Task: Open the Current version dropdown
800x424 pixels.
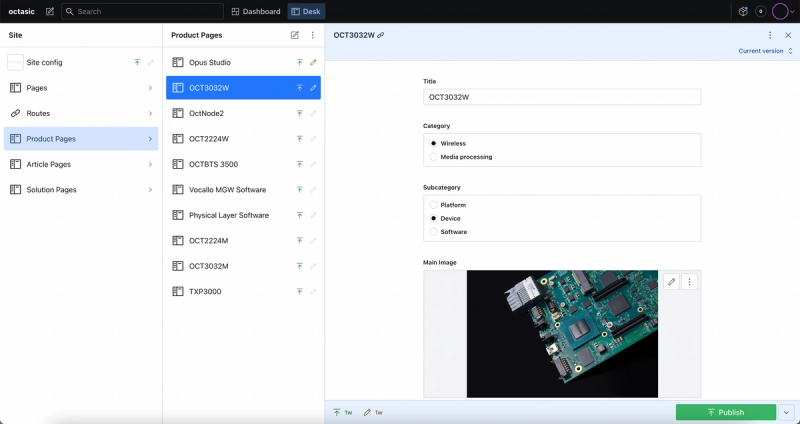Action: (x=766, y=51)
